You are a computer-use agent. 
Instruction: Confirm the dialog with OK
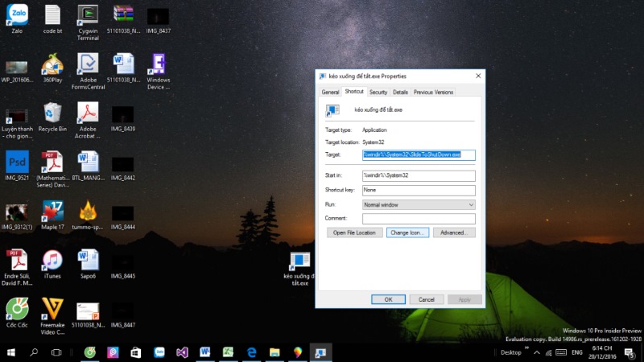click(388, 299)
